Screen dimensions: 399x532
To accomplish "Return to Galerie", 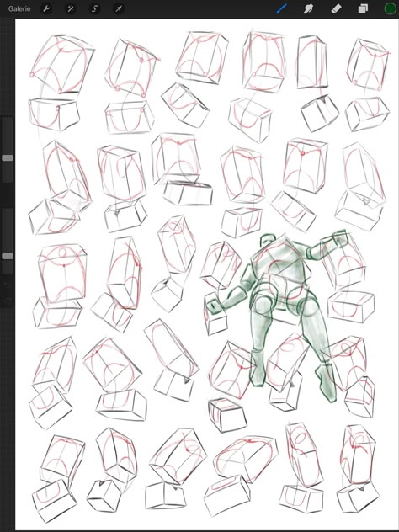I will tap(19, 8).
